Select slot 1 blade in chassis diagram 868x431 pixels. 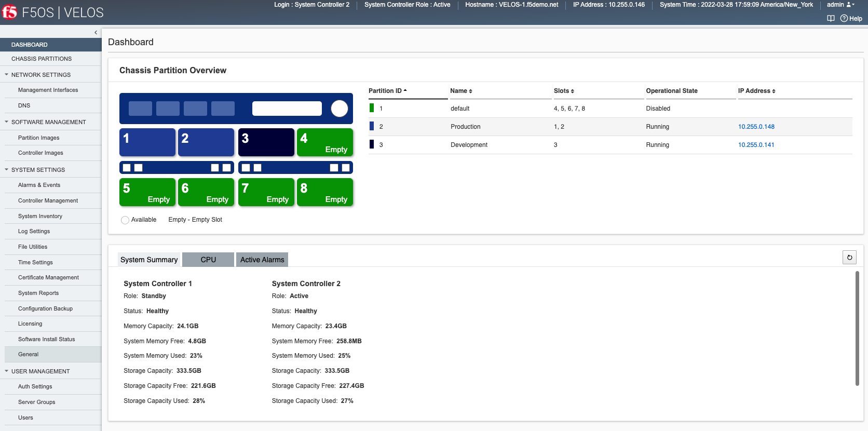click(147, 142)
